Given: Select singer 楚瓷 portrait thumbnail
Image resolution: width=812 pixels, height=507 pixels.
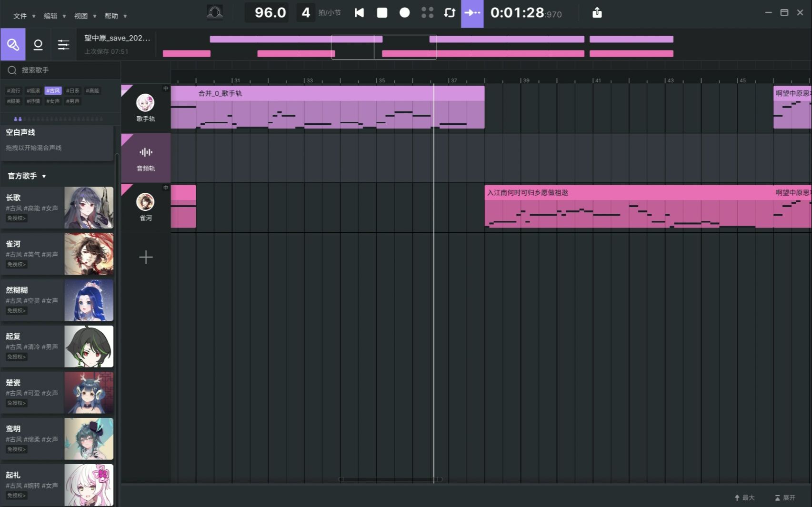Looking at the screenshot, I should 89,392.
